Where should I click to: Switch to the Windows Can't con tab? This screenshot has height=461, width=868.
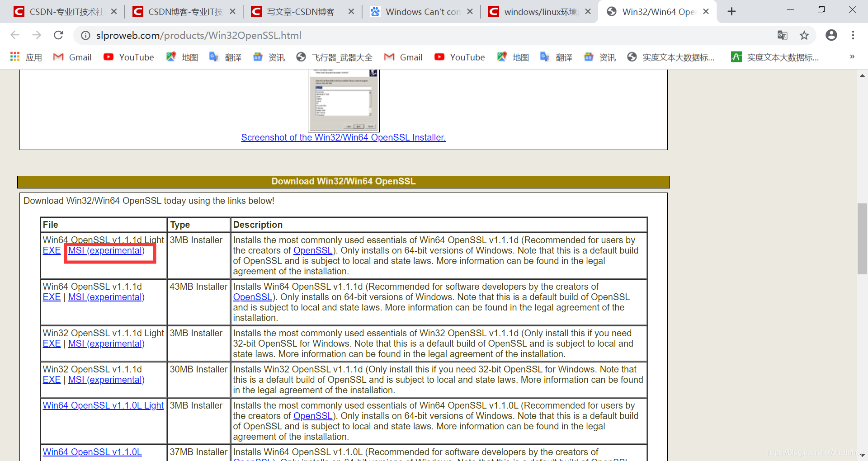[415, 12]
